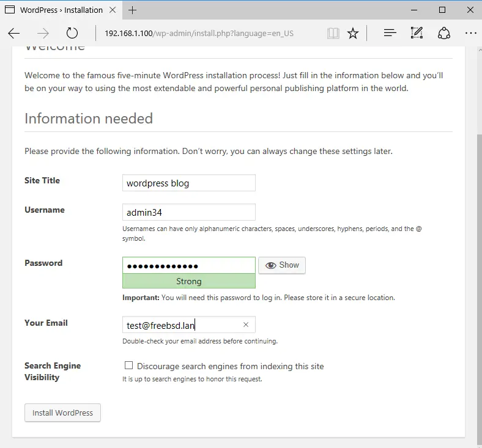Screen dimensions: 482x448
Task: Click 'Double-check your email address' hint
Action: [200, 341]
